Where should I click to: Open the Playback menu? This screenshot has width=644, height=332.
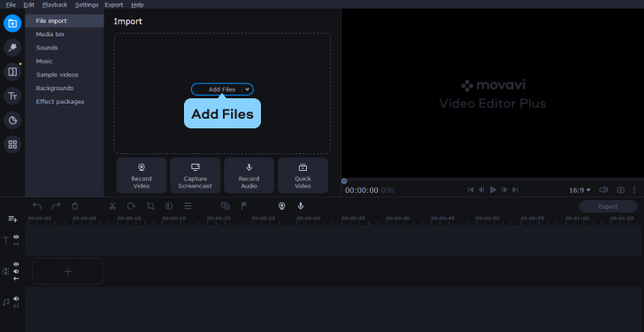55,5
